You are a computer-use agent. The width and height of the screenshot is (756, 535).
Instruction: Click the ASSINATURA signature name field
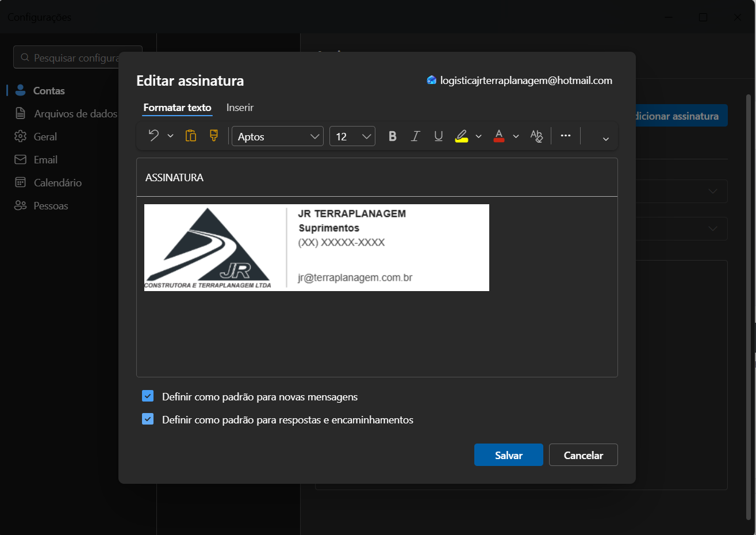pyautogui.click(x=377, y=178)
